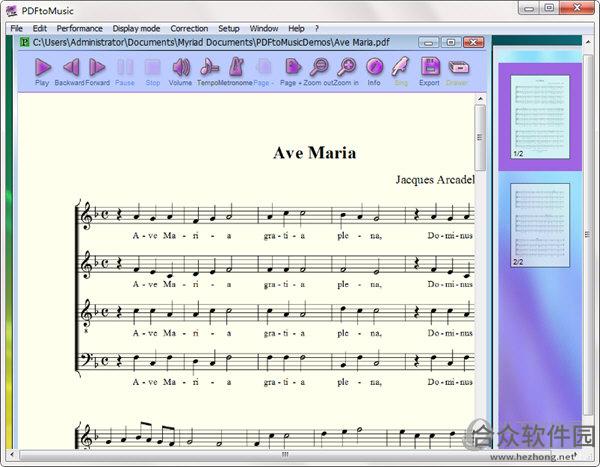The height and width of the screenshot is (467, 600).
Task: Click the Zoom in magnifier icon
Action: (x=347, y=67)
